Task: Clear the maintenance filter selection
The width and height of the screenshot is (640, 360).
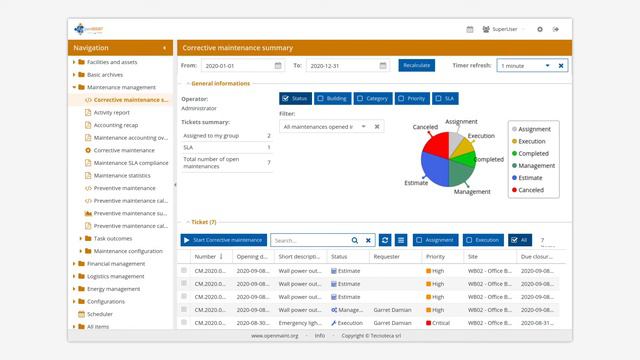Action: tap(377, 127)
